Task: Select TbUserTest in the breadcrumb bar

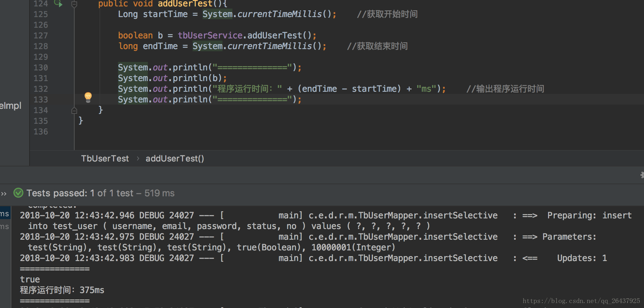Action: (x=105, y=159)
